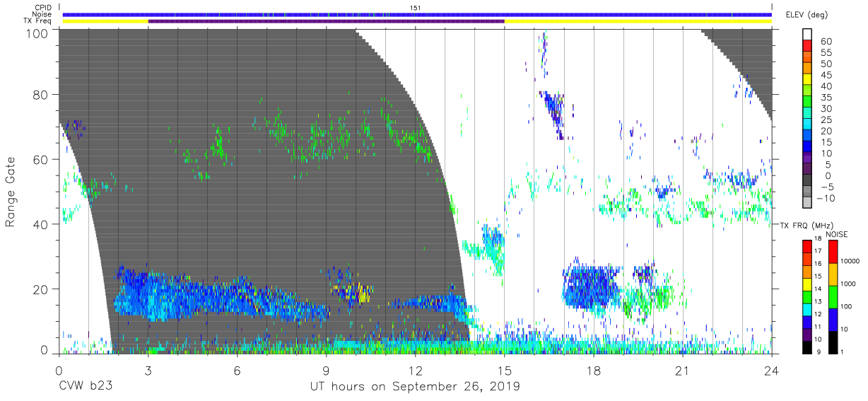Click x-axis tick label 6
The width and height of the screenshot is (868, 401).
237,370
